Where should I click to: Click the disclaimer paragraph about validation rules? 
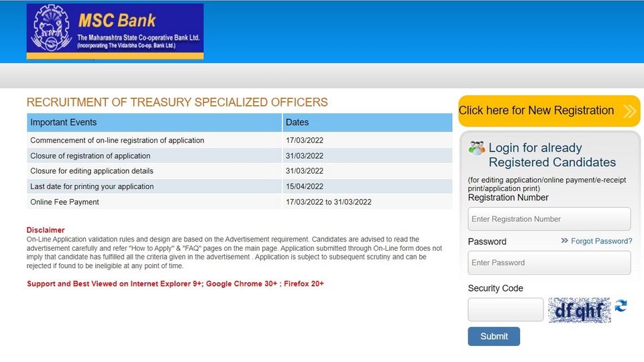tap(234, 253)
